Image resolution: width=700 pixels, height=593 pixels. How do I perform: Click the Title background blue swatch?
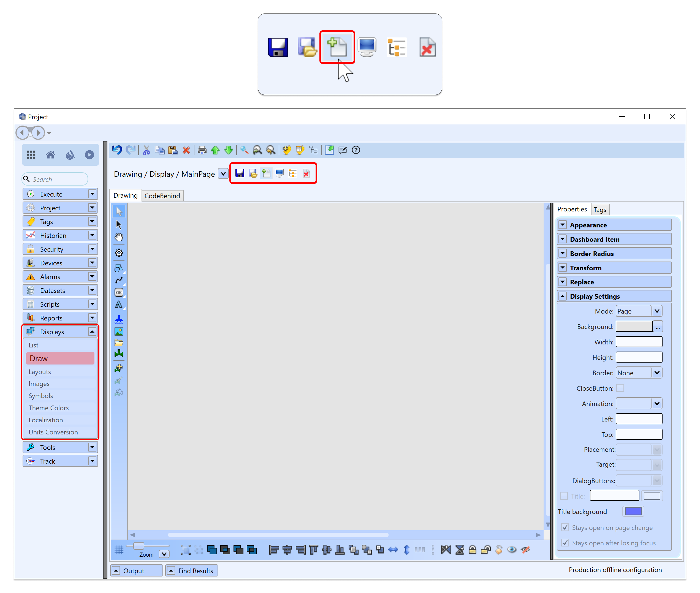(633, 511)
